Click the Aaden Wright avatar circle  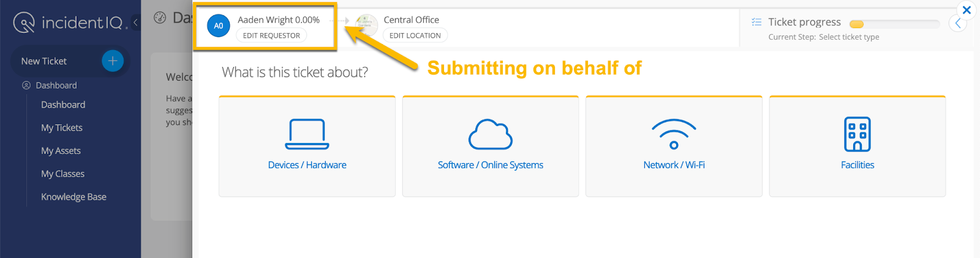coord(219,26)
